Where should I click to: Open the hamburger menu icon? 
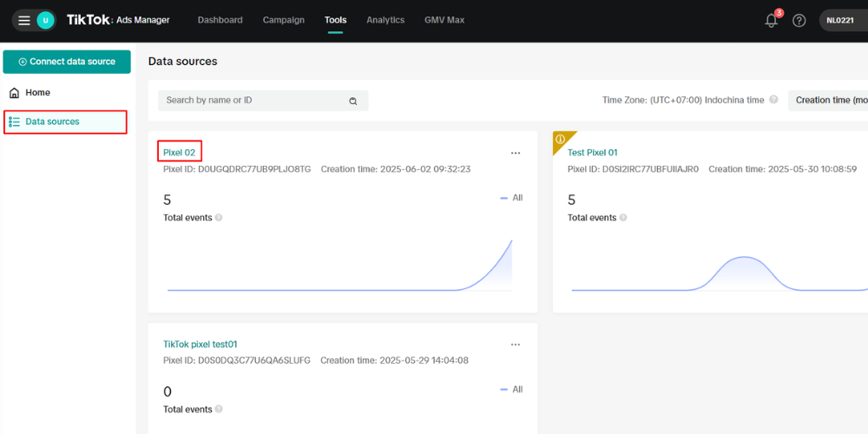(24, 21)
